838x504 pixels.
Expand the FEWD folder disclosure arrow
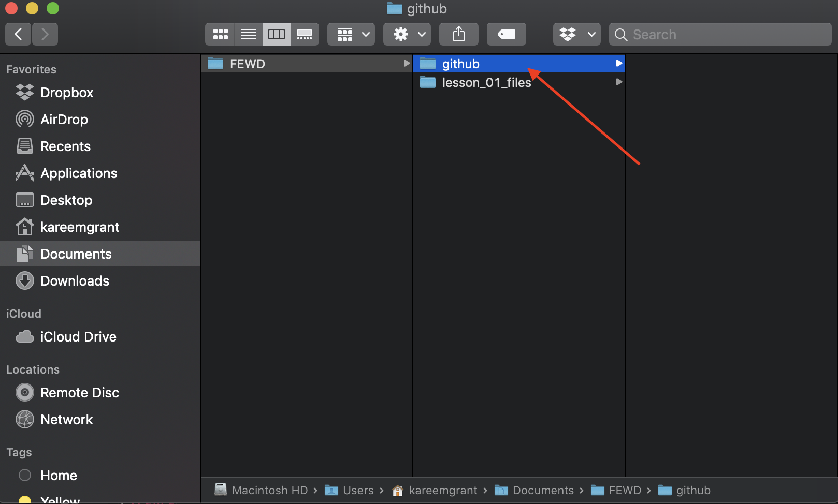point(407,63)
